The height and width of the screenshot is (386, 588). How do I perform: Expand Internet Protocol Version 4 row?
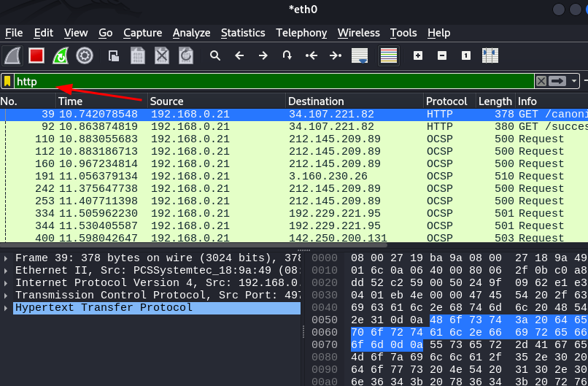(x=6, y=283)
